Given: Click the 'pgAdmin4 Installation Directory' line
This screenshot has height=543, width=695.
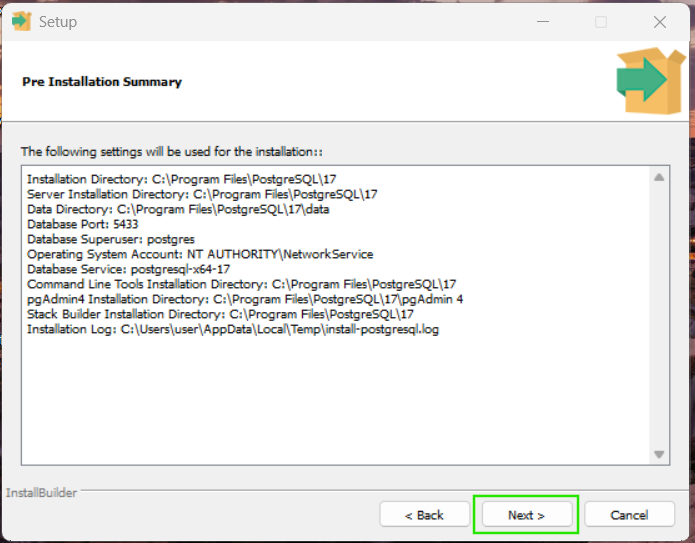Looking at the screenshot, I should coord(245,299).
